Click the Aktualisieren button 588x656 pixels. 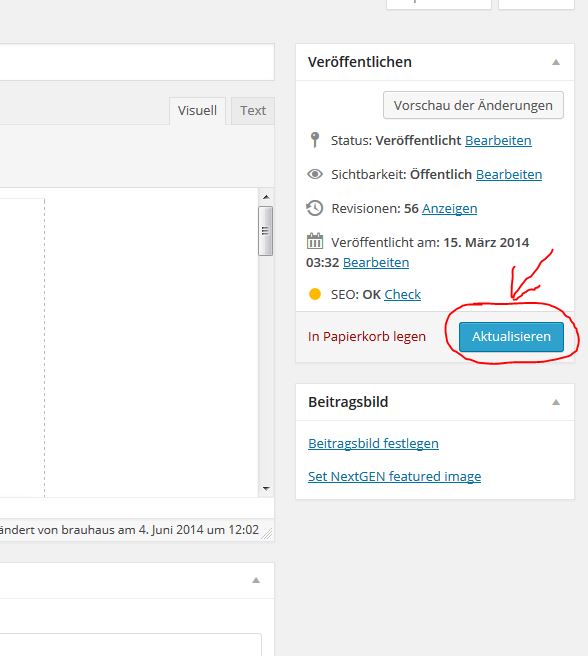pyautogui.click(x=511, y=337)
